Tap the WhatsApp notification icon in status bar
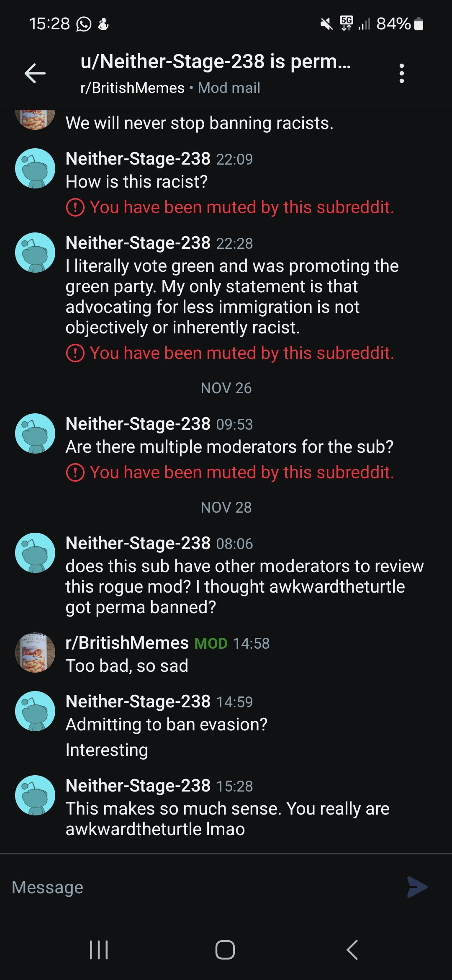The width and height of the screenshot is (452, 980). click(x=84, y=24)
